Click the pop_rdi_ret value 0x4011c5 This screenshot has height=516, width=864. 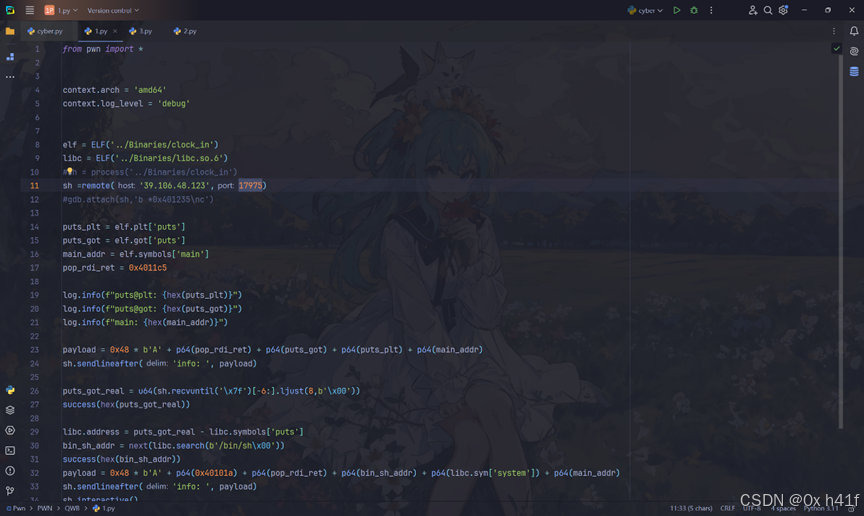pos(147,267)
